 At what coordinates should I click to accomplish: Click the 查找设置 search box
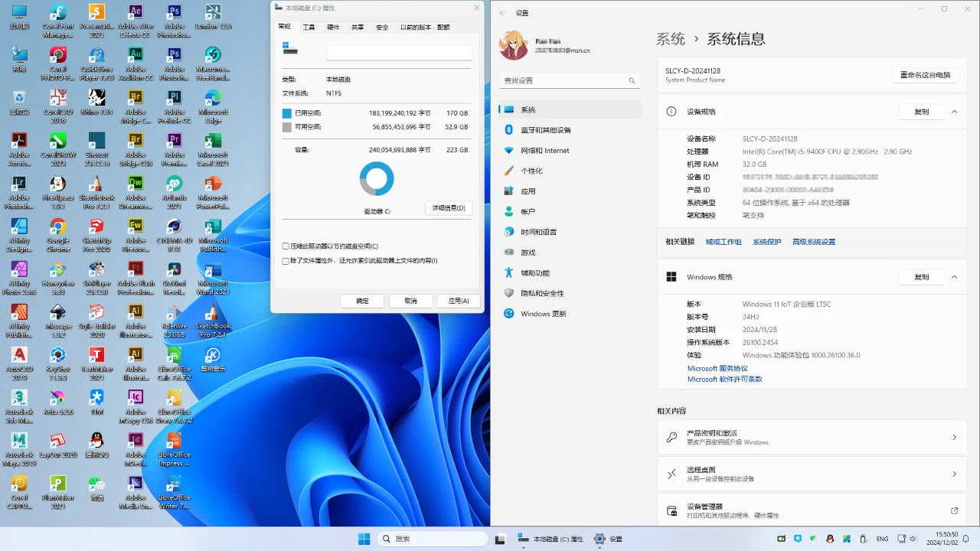click(570, 80)
